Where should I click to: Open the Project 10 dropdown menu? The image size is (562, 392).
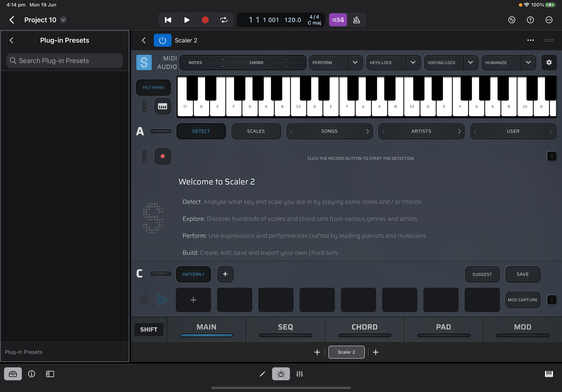tap(63, 20)
